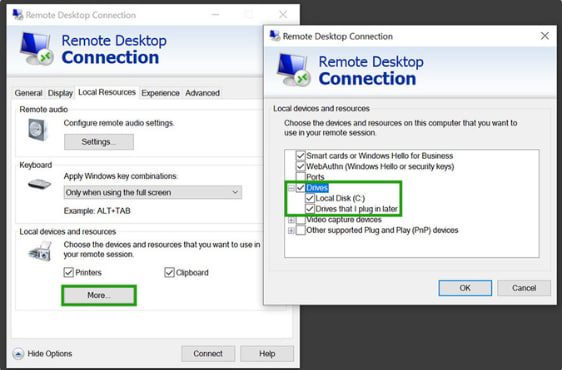Minimize the back Remote Desktop window
562x370 pixels.
pyautogui.click(x=215, y=15)
